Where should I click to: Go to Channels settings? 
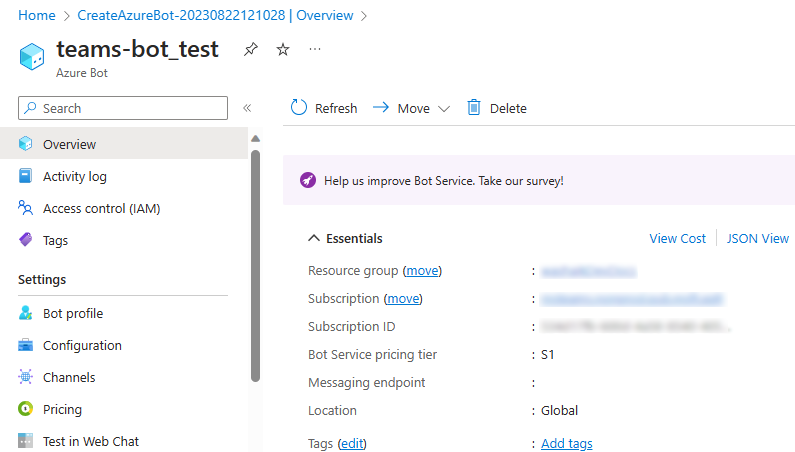click(69, 378)
